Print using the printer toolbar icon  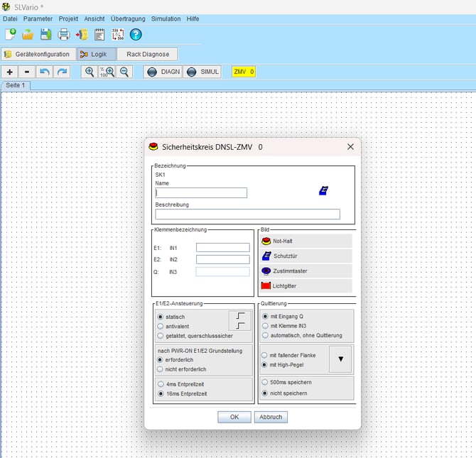(x=63, y=34)
